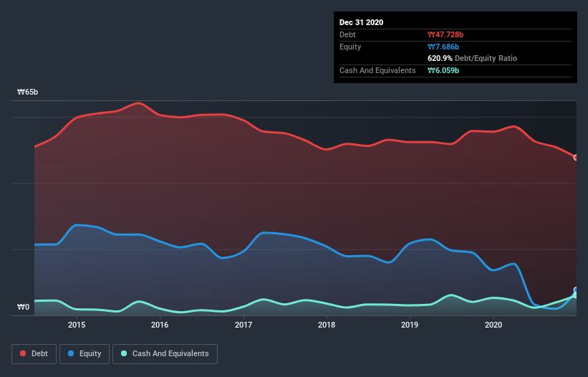Image resolution: width=588 pixels, height=377 pixels.
Task: Click the ₩47.728b debt value
Action: click(x=445, y=34)
